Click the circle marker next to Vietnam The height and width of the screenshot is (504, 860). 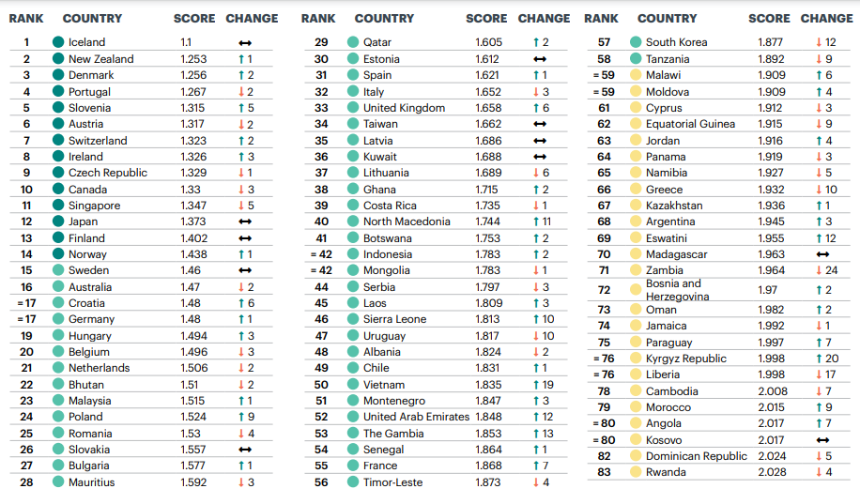pyautogui.click(x=353, y=384)
